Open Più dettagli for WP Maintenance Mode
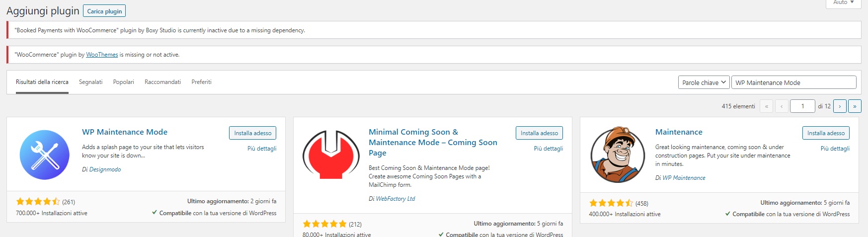Screen dimensions: 868x237 click(x=262, y=149)
